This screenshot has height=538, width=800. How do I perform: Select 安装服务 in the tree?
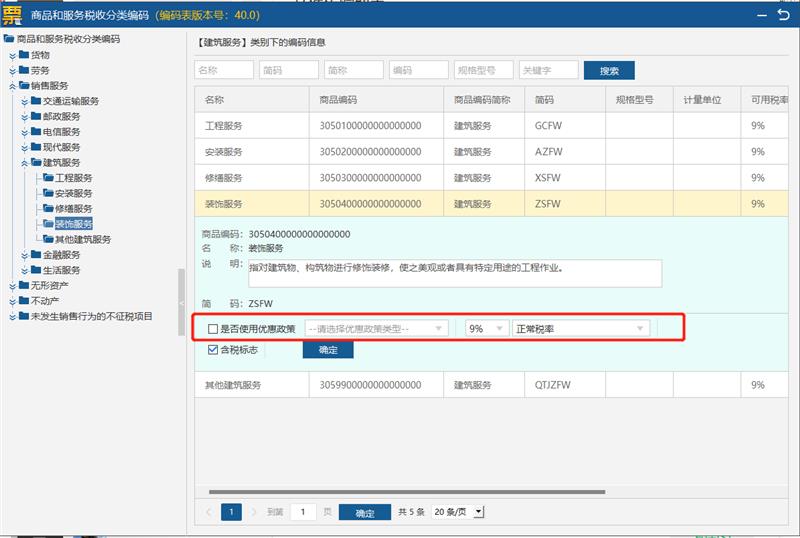[73, 193]
